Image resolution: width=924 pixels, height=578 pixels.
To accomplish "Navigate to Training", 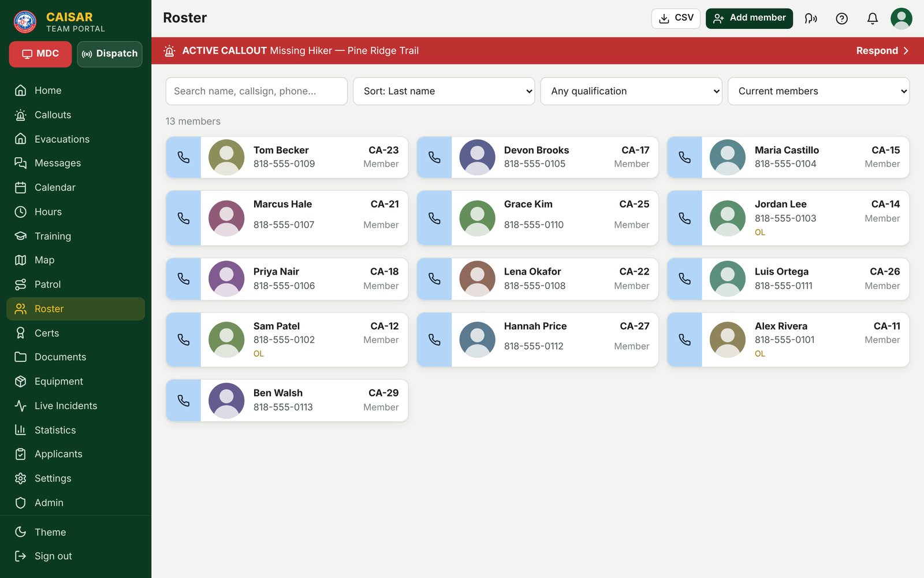I will pos(76,236).
